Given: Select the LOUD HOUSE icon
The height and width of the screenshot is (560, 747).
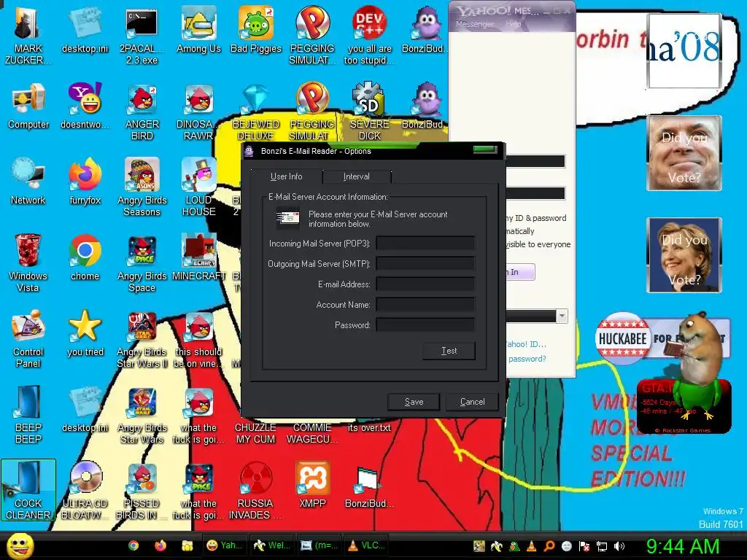Looking at the screenshot, I should click(x=198, y=187).
